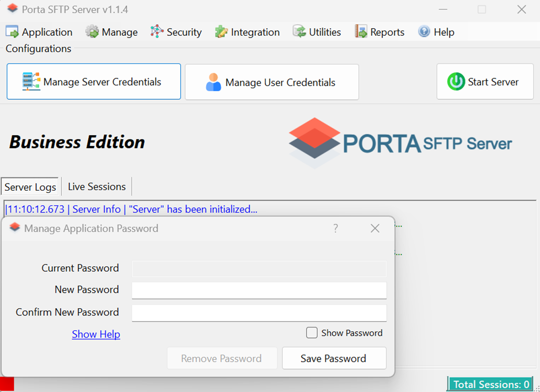The image size is (540, 392).
Task: Open dialog help via the question mark icon
Action: click(335, 228)
